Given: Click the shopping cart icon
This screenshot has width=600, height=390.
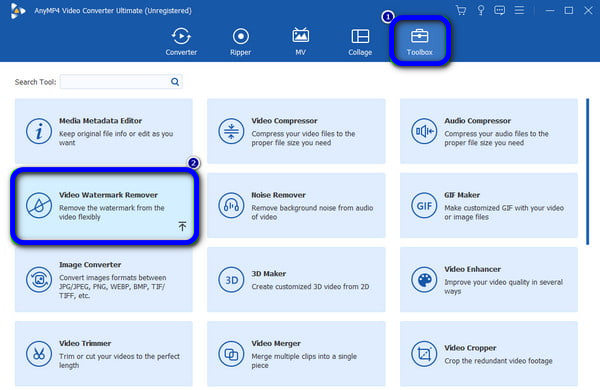Looking at the screenshot, I should coord(461,10).
